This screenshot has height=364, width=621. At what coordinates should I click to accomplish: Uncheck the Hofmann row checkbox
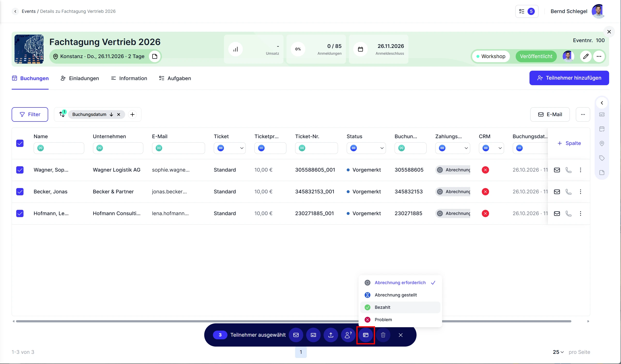pyautogui.click(x=20, y=213)
